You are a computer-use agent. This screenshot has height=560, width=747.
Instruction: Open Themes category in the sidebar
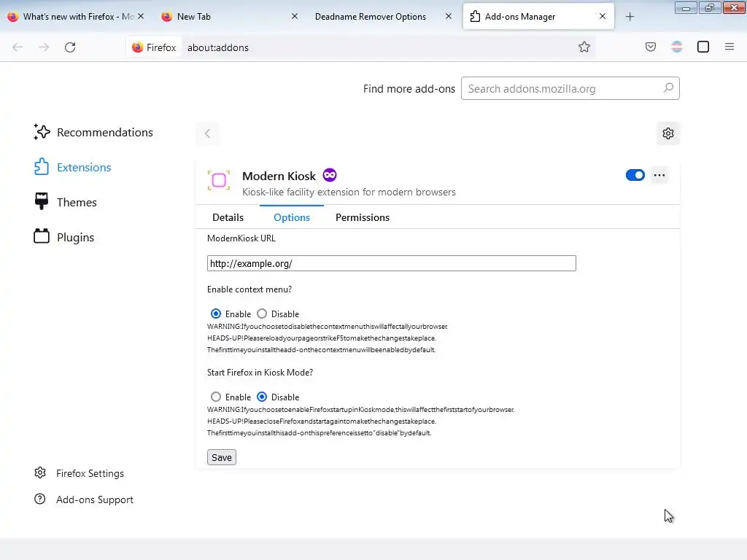[65, 203]
